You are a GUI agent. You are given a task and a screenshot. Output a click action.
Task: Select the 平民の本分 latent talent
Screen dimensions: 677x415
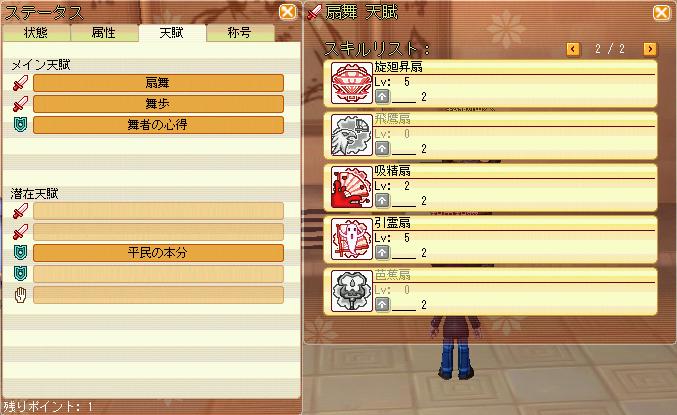coord(158,253)
